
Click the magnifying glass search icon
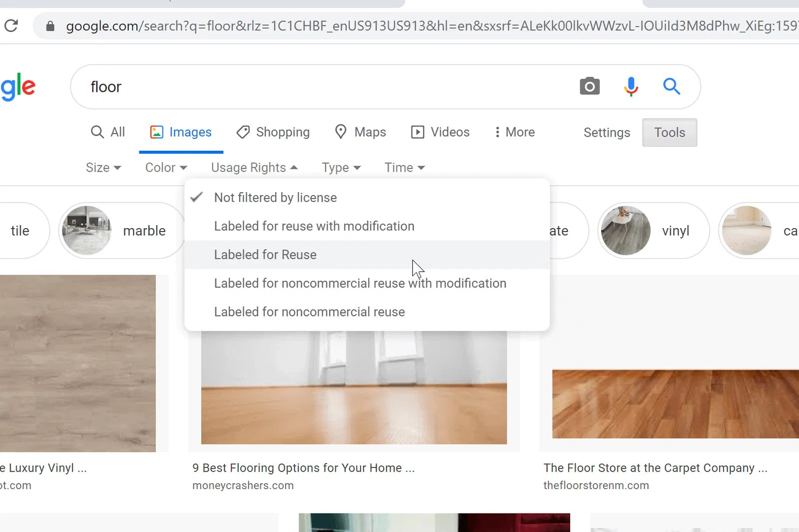coord(672,86)
